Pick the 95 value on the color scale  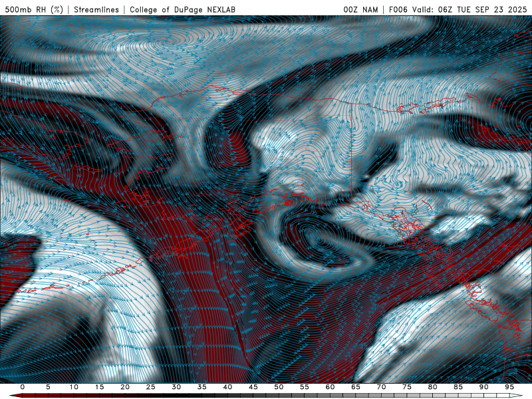pos(509,387)
